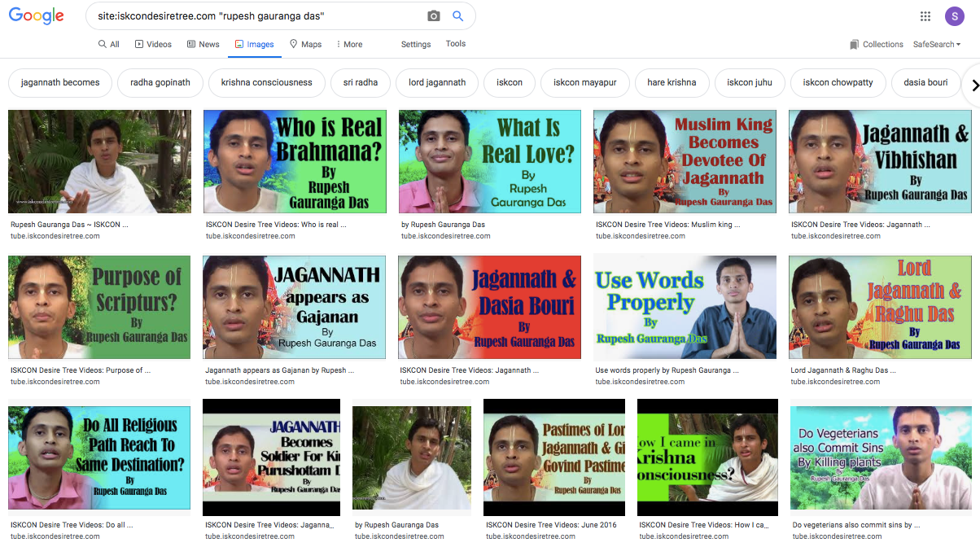
Task: Open 'Muslim King Becomes Devotee' thumbnail
Action: click(685, 162)
